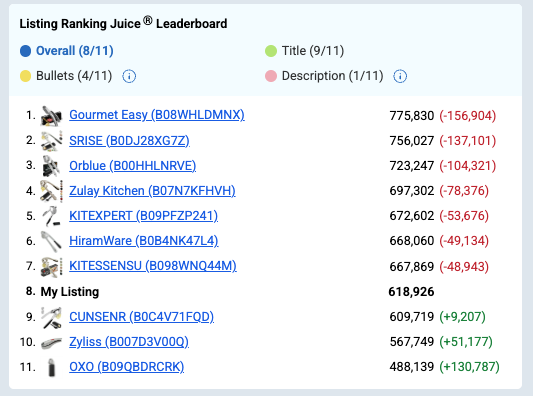Click the (+51,177) difference value

pyautogui.click(x=466, y=342)
